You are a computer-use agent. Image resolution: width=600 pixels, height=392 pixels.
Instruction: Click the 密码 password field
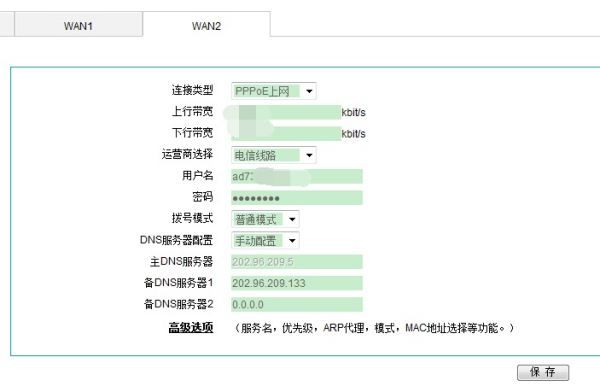pyautogui.click(x=297, y=198)
